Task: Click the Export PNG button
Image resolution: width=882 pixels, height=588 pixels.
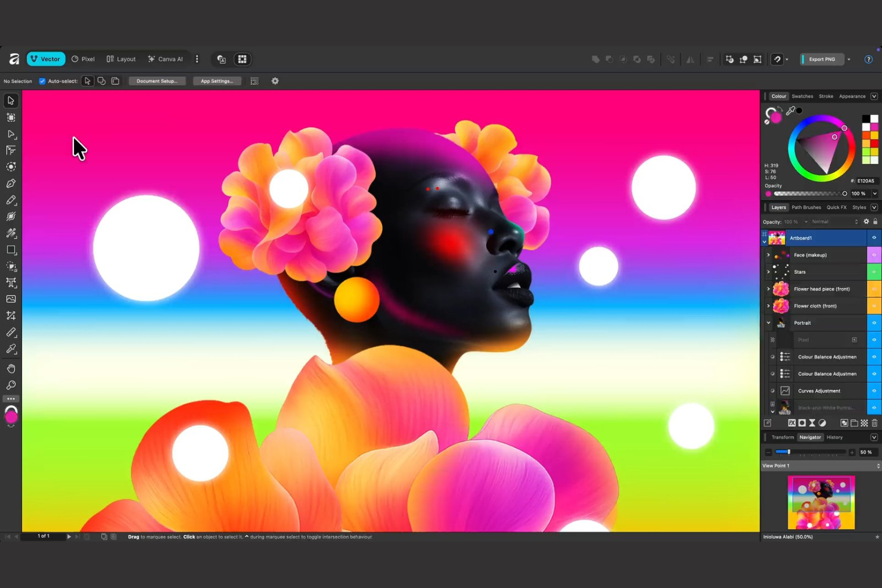Action: [x=822, y=59]
